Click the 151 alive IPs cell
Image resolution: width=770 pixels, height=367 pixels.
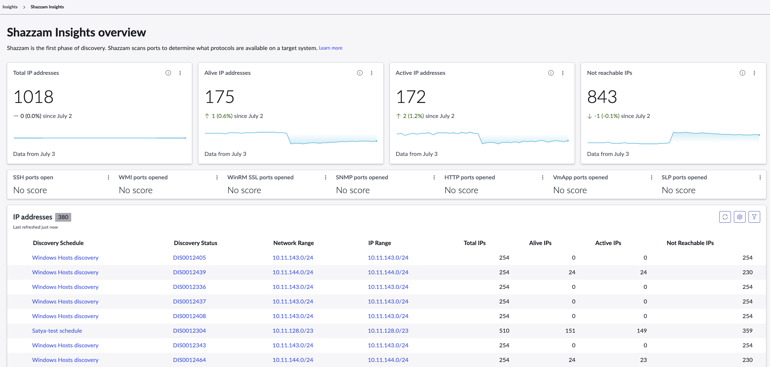[570, 331]
